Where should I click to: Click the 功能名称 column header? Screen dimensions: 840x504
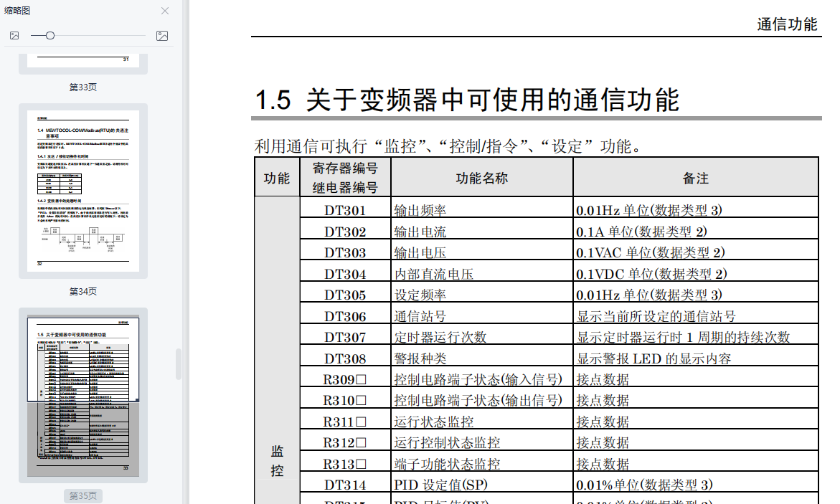tap(481, 178)
